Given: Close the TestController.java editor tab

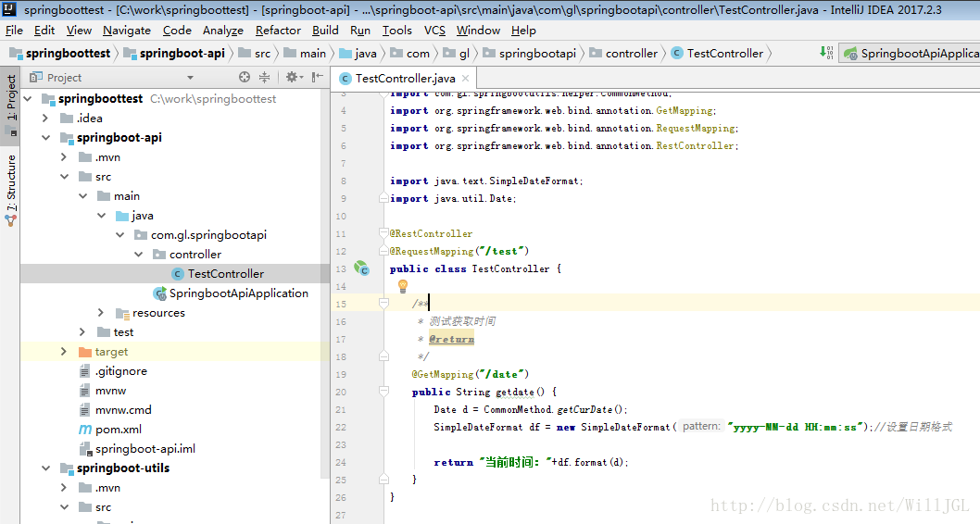Looking at the screenshot, I should (465, 79).
